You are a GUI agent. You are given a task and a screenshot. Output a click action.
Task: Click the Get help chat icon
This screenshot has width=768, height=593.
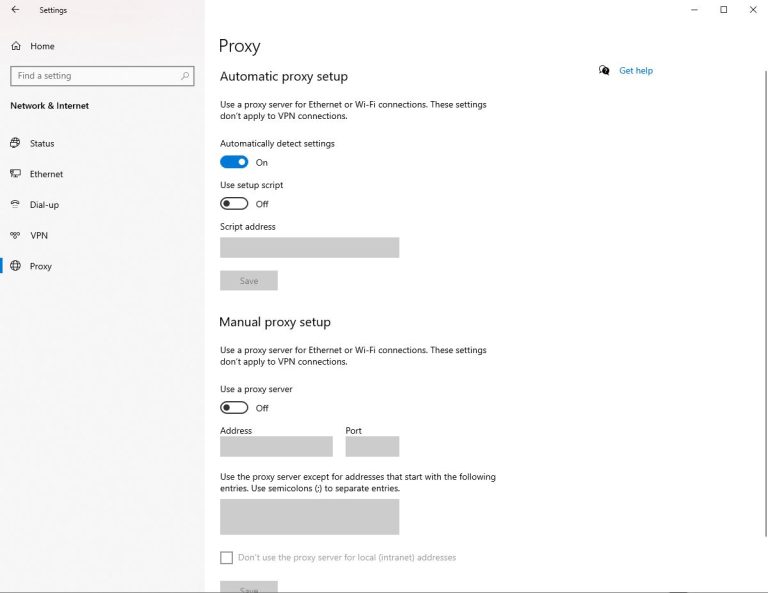point(604,71)
